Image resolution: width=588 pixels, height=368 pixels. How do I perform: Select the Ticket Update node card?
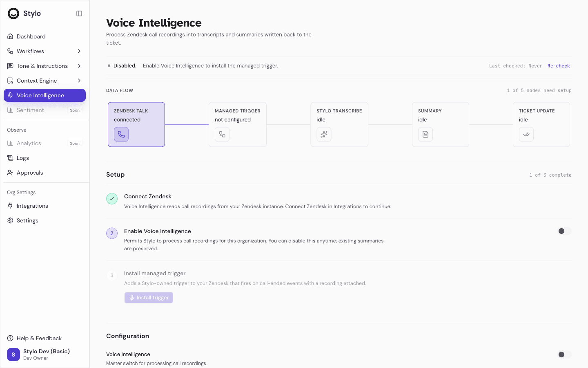click(541, 124)
